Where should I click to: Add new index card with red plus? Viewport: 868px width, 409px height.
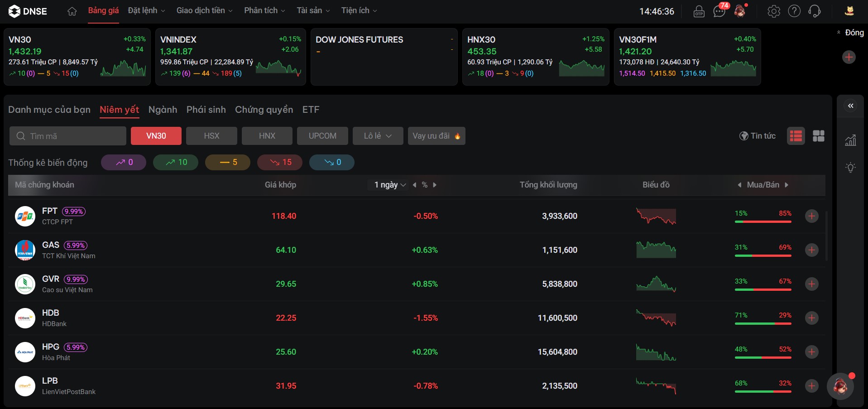click(849, 57)
